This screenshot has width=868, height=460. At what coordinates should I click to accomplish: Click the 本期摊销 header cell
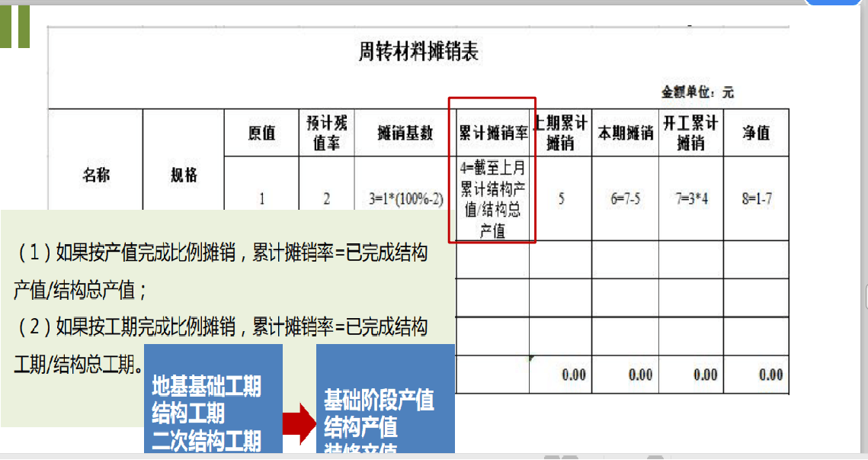click(x=626, y=131)
